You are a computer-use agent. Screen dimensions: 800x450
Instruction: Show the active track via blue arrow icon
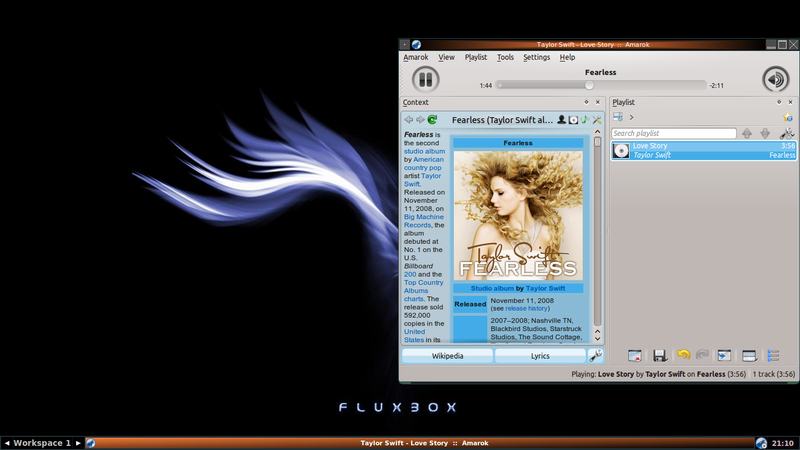pyautogui.click(x=724, y=356)
